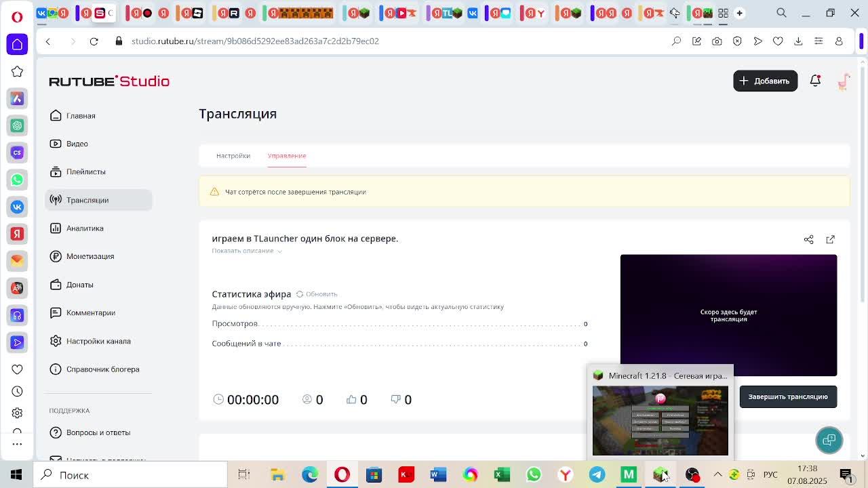Open Word from taskbar

(438, 475)
